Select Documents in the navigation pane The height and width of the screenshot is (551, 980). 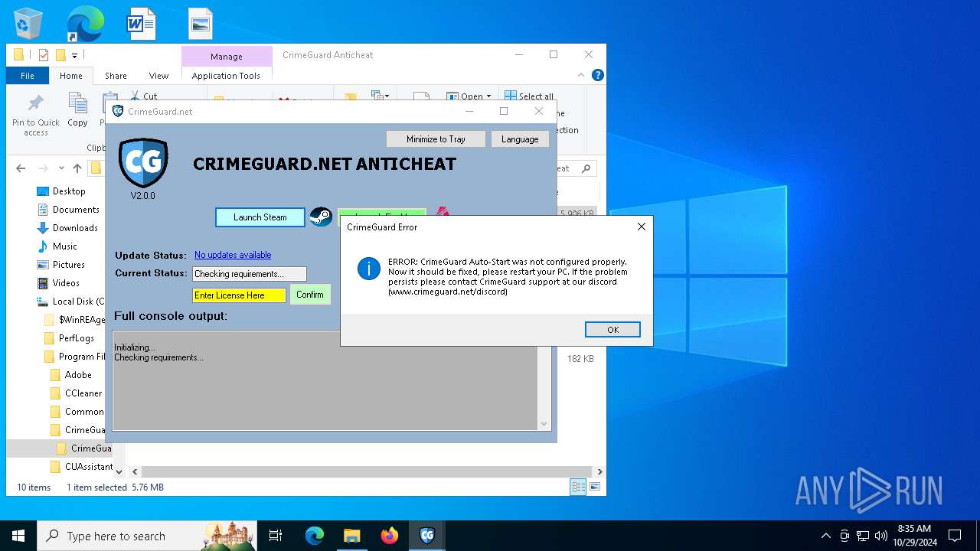pyautogui.click(x=76, y=210)
